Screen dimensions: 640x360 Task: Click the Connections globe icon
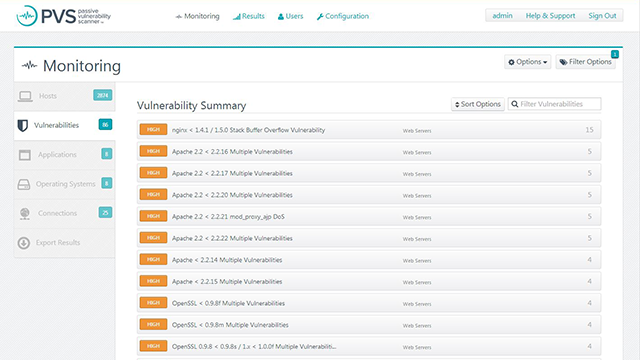24,213
